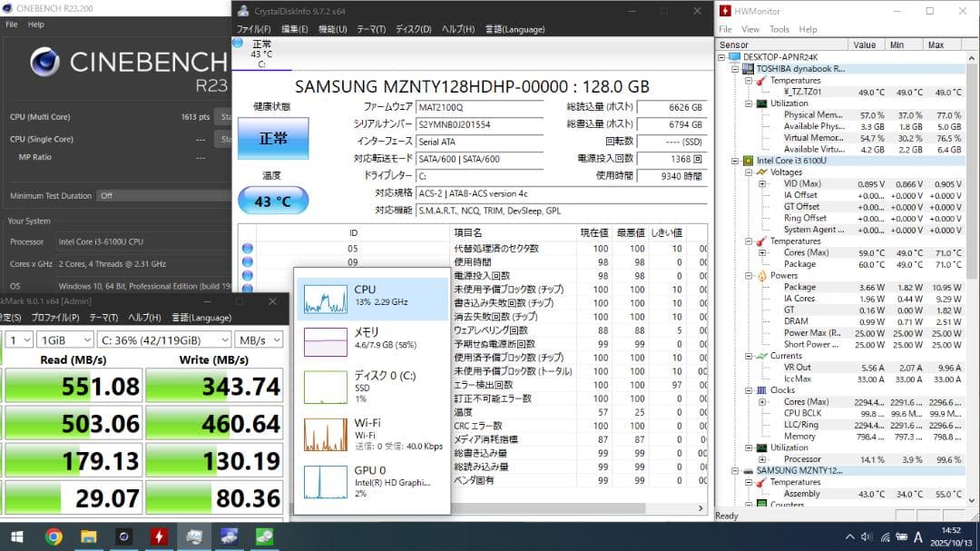980x551 pixels.
Task: Click the Currents icon in HWMonitor tree
Action: 761,356
